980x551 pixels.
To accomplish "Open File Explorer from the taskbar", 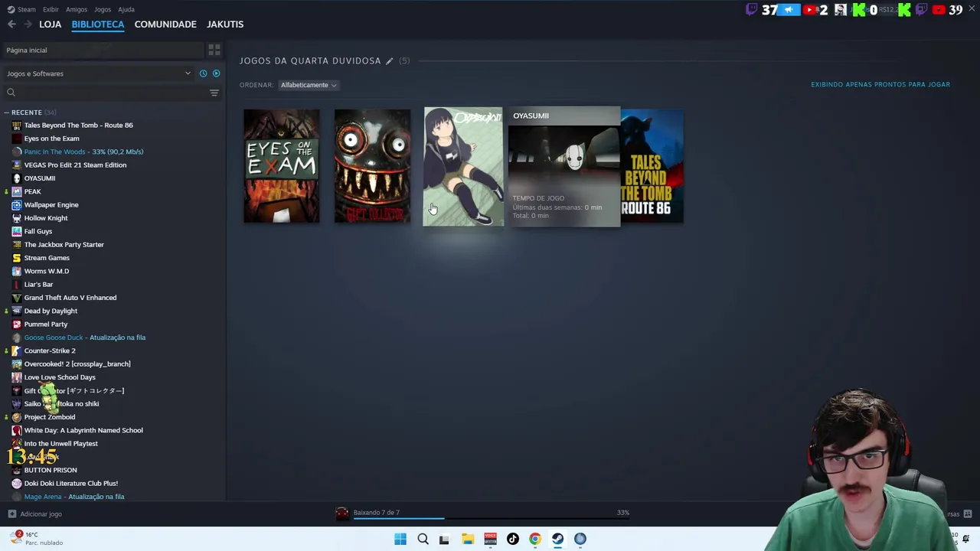I will tap(467, 539).
